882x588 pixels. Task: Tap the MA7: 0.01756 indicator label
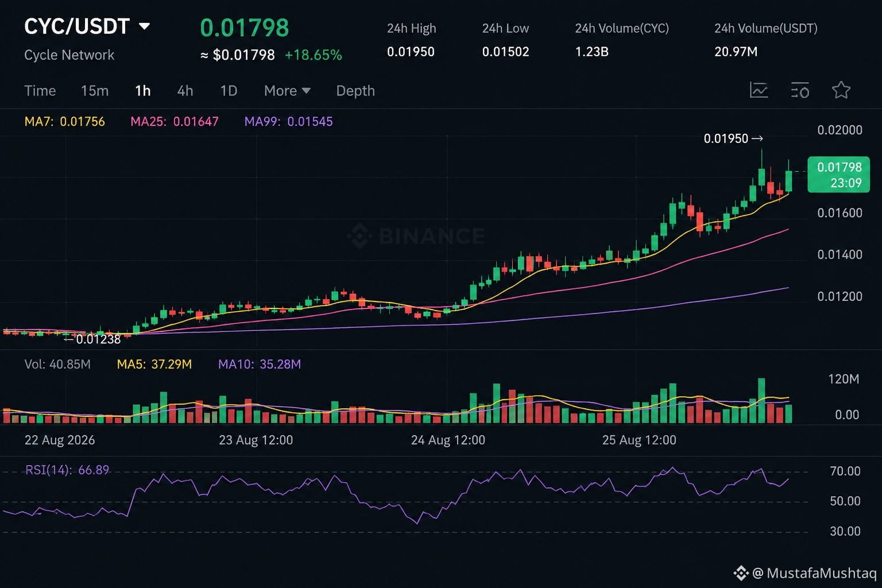click(x=64, y=121)
